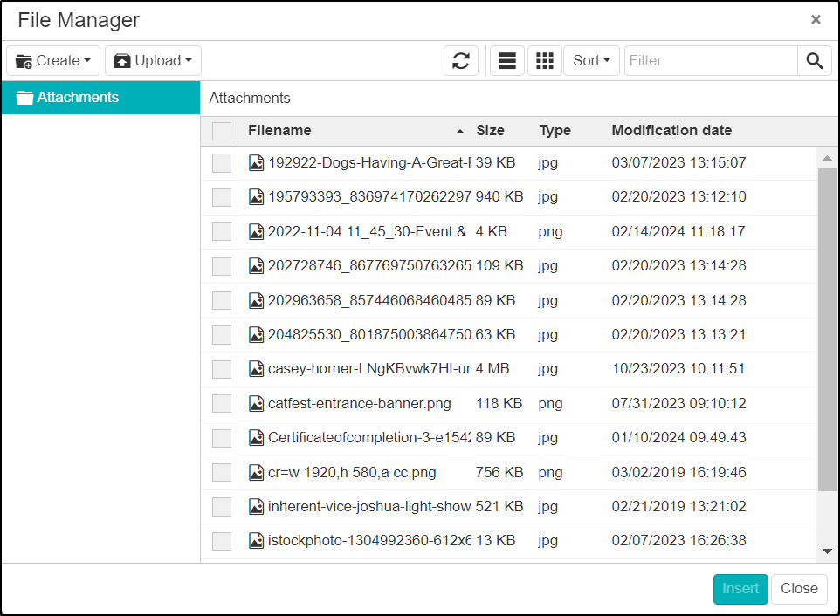Select filename cr=w 1920,h 580,a cc.png
The width and height of the screenshot is (840, 616).
coord(352,473)
